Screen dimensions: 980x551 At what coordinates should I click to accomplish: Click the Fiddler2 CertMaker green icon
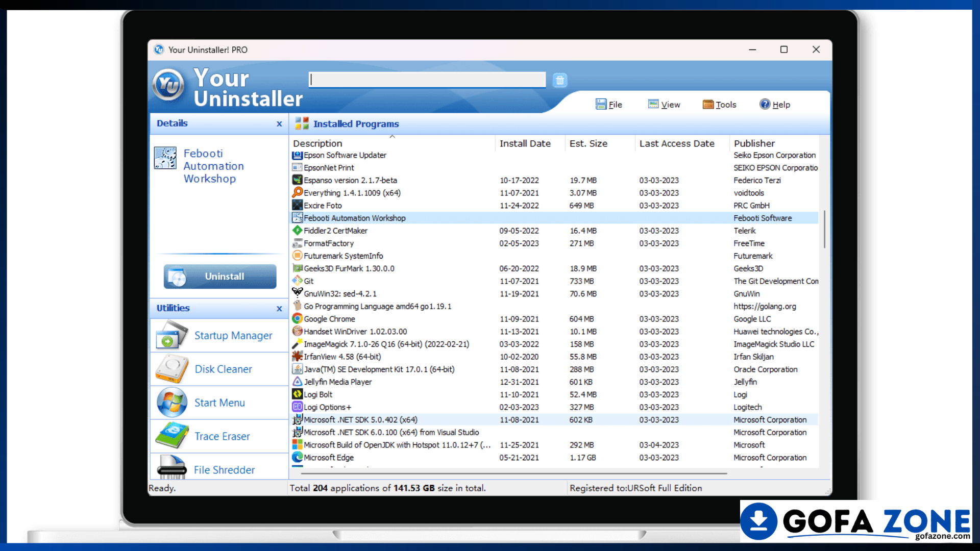point(297,231)
